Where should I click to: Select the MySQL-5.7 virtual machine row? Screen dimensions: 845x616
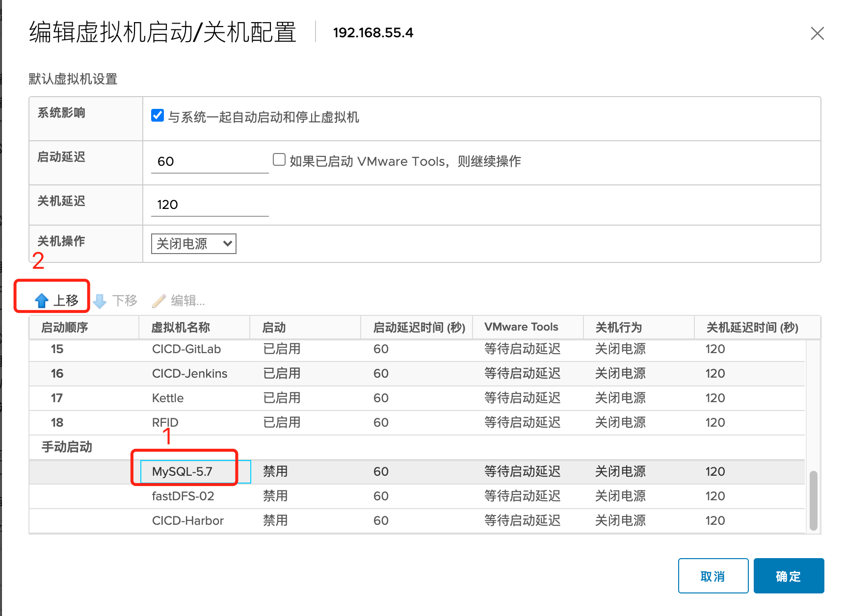(183, 472)
